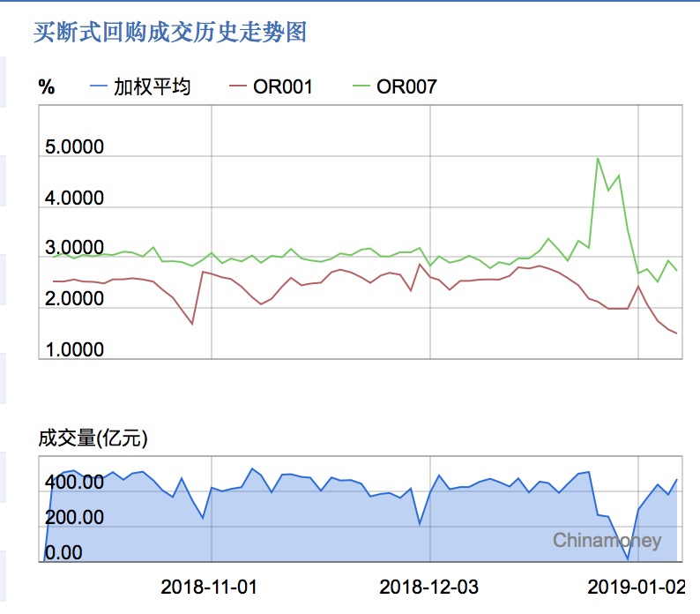Click the 2.0000 y-axis label

coord(74,298)
